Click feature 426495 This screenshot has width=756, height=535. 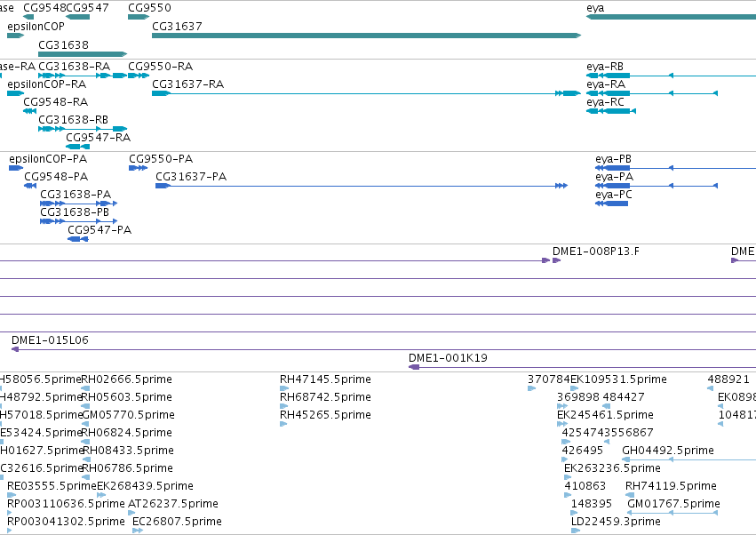click(566, 459)
